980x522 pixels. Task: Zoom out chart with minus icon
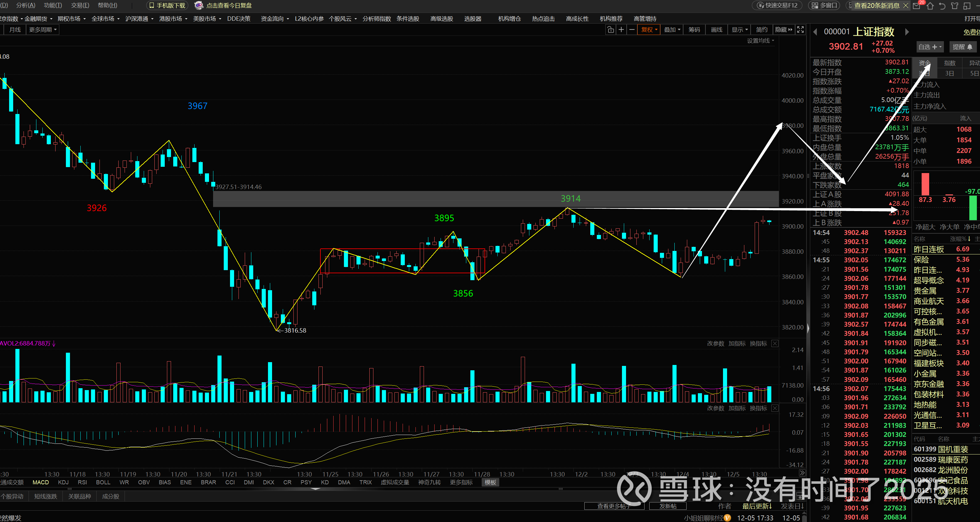coord(632,30)
